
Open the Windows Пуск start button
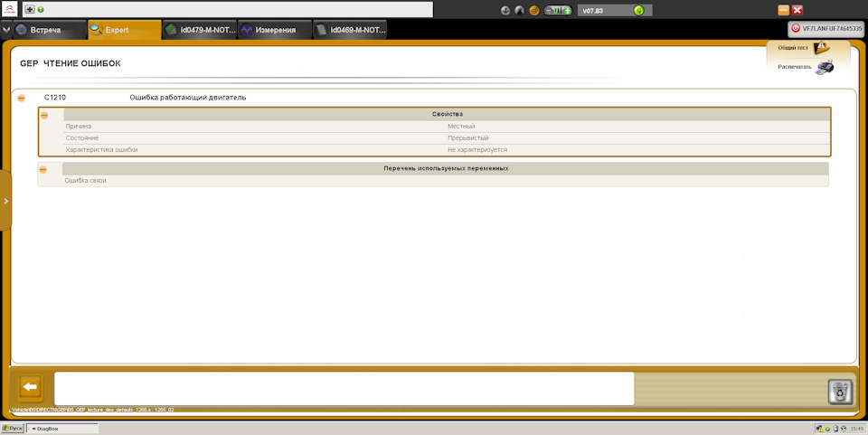pos(12,429)
